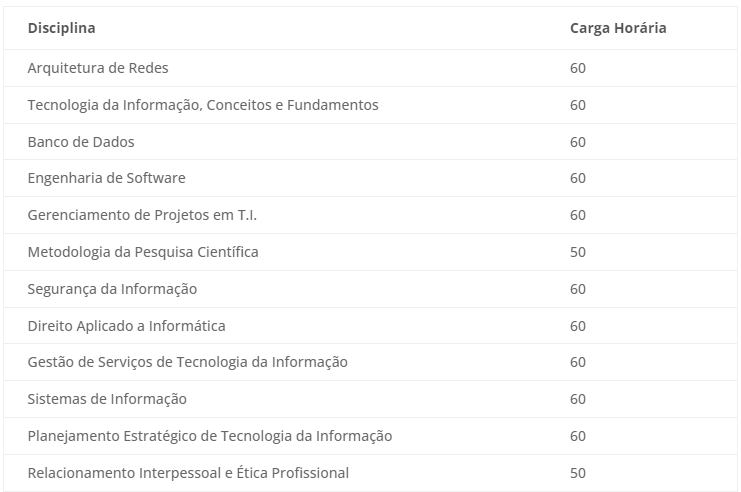Click the 50 hours for Relacionamento Interpessoal
This screenshot has height=492, width=741.
(x=577, y=473)
